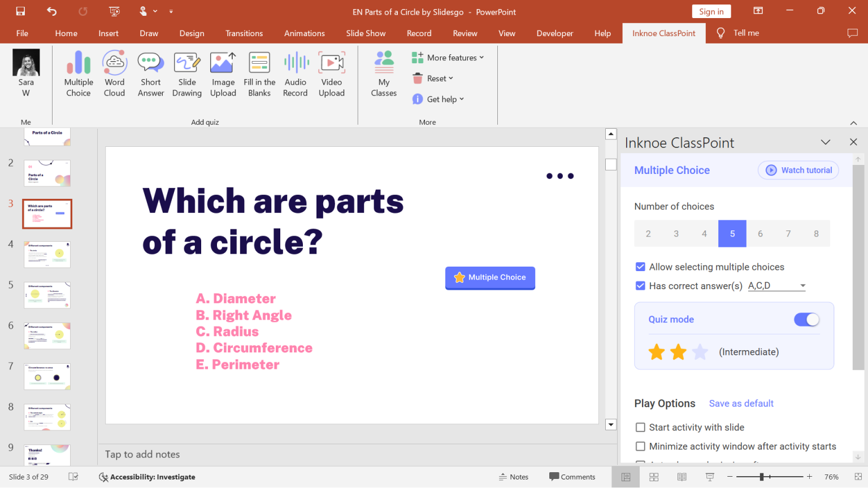This screenshot has width=868, height=488.
Task: Collapse the ribbon with the chevron
Action: tap(853, 123)
